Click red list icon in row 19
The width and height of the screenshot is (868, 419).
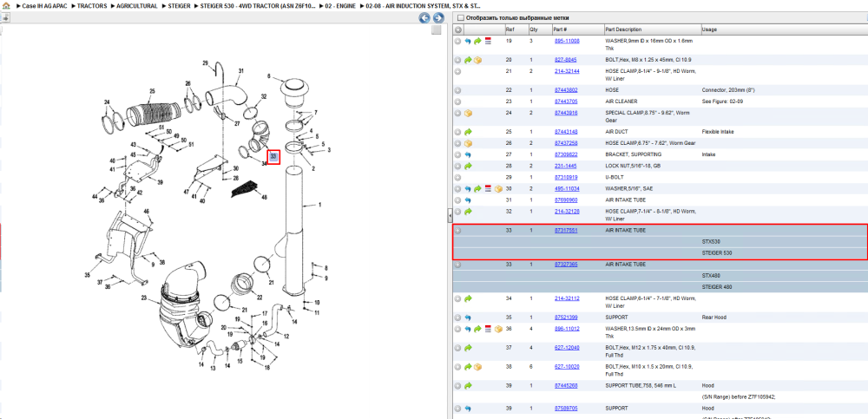pyautogui.click(x=488, y=41)
